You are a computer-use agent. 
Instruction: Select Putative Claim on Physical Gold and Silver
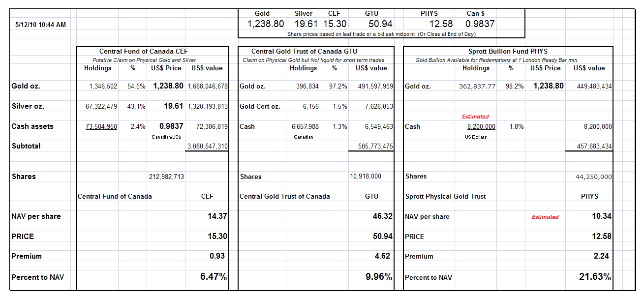(x=145, y=60)
